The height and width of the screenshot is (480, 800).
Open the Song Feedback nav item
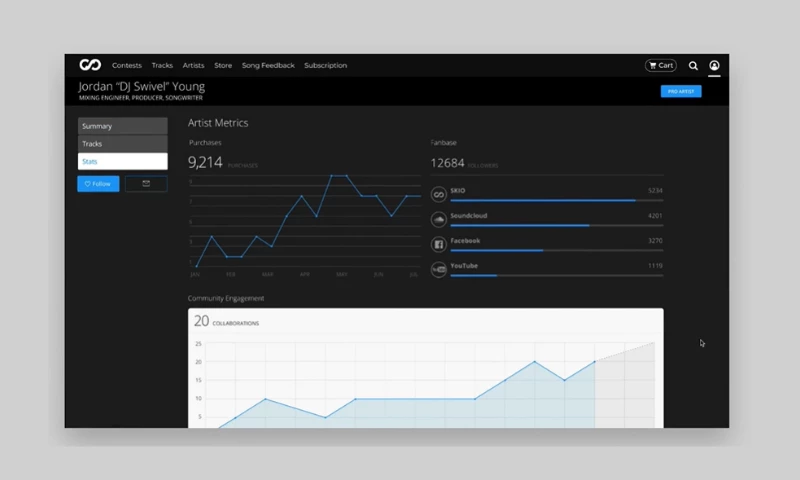point(268,66)
